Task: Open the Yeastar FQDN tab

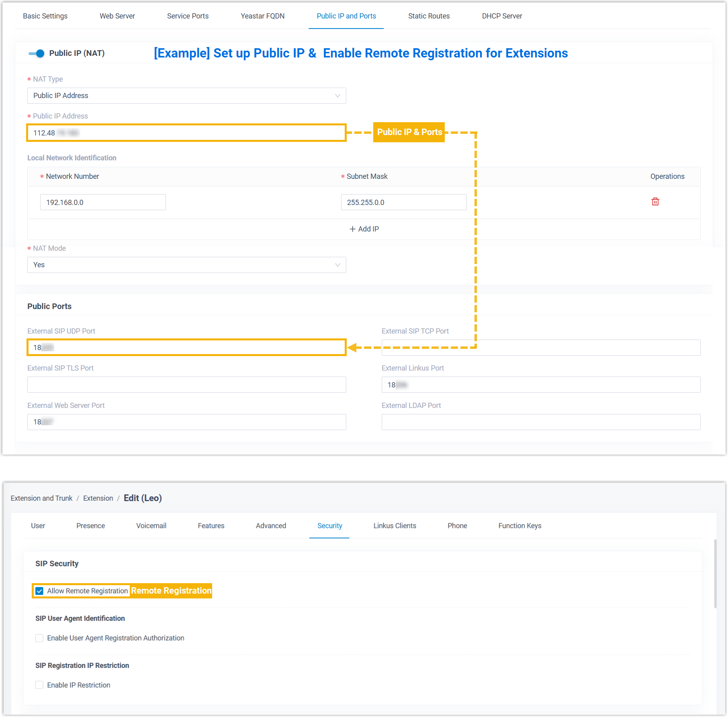Action: (x=262, y=16)
